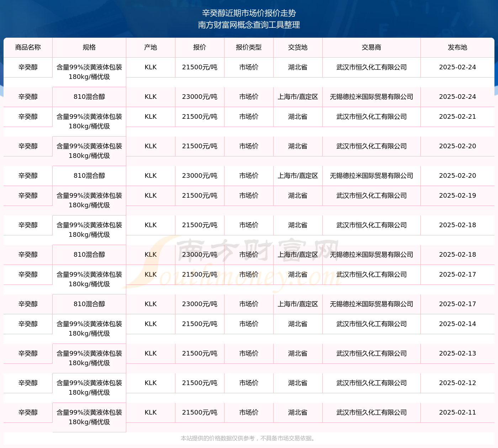Click 武汉市恒久化工有限公司 in the 2025-02-14 row
498x448 pixels.
point(372,324)
